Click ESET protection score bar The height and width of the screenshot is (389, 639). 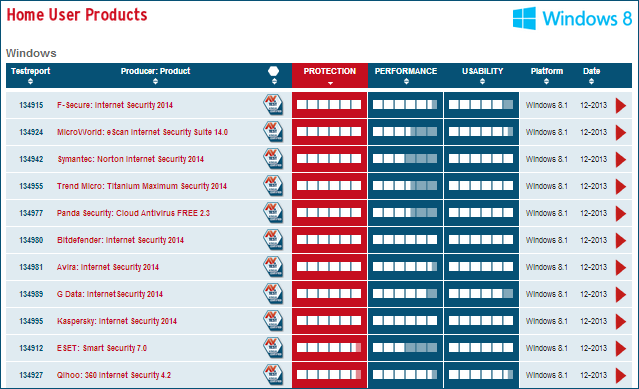tap(329, 347)
